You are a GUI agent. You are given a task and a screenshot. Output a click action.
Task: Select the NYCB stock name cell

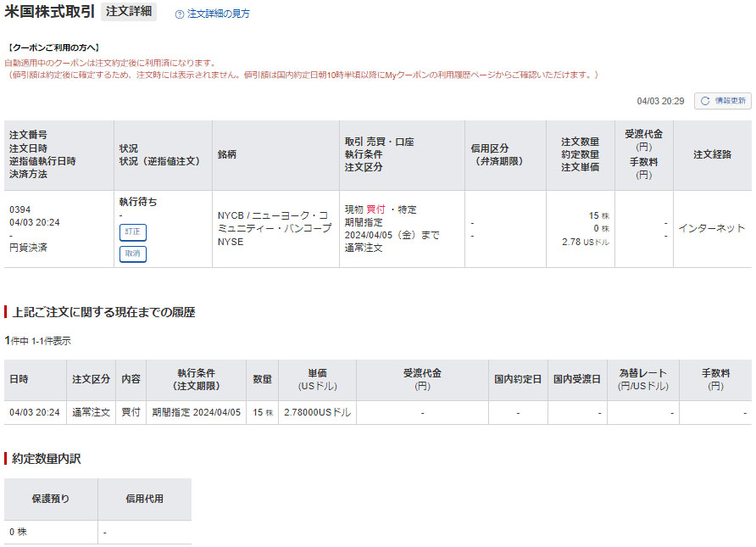point(275,227)
